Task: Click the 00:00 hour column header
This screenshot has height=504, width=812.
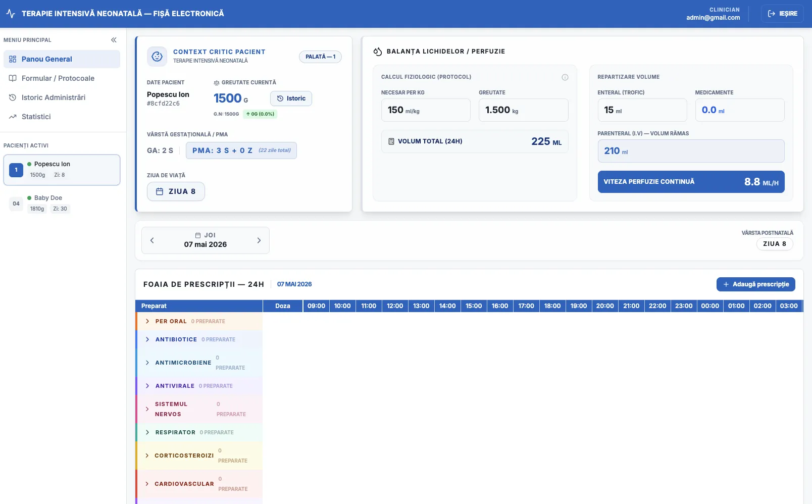Action: pyautogui.click(x=710, y=306)
